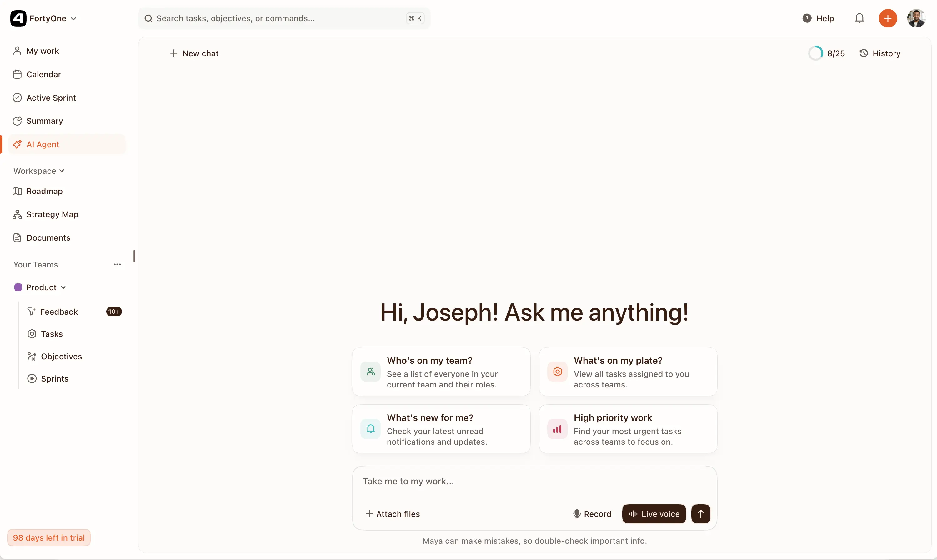Open Strategy Map
The width and height of the screenshot is (937, 560).
[x=67, y=214]
